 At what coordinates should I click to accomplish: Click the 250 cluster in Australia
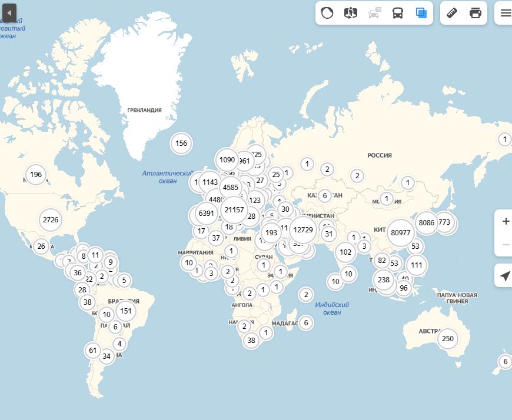pyautogui.click(x=448, y=338)
